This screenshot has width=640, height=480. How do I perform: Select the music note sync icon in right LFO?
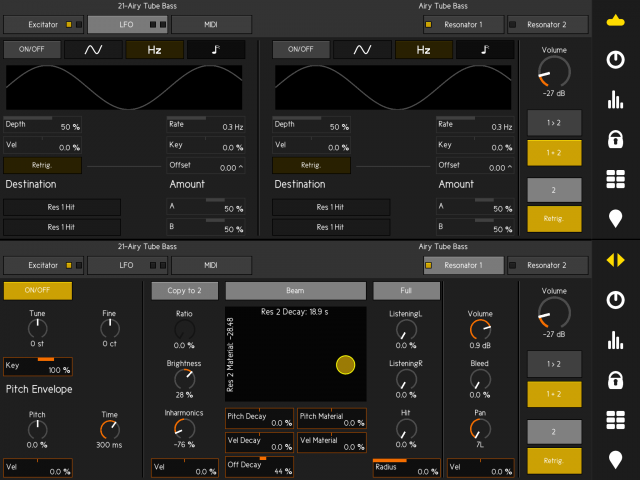pos(486,49)
